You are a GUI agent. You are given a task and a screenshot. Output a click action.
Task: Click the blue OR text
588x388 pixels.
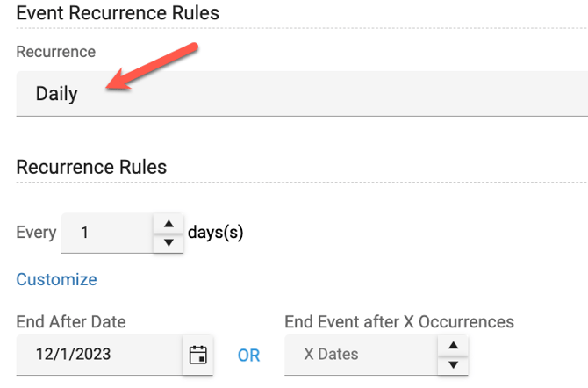(x=249, y=356)
